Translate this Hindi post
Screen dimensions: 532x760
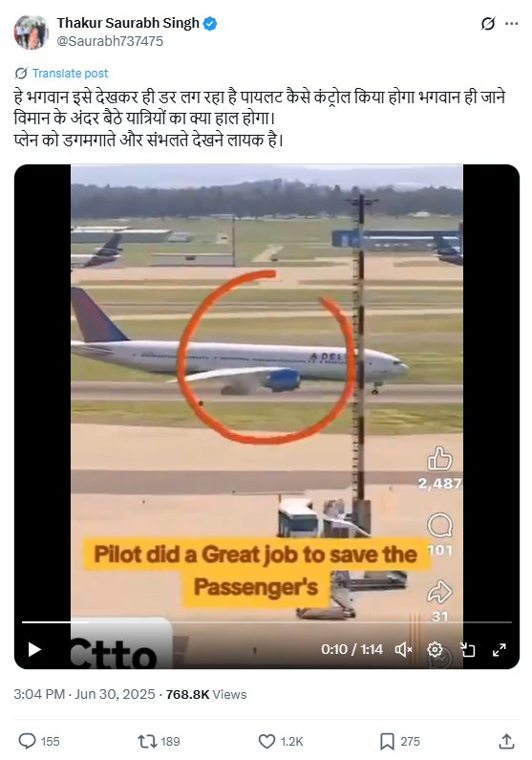pos(70,74)
